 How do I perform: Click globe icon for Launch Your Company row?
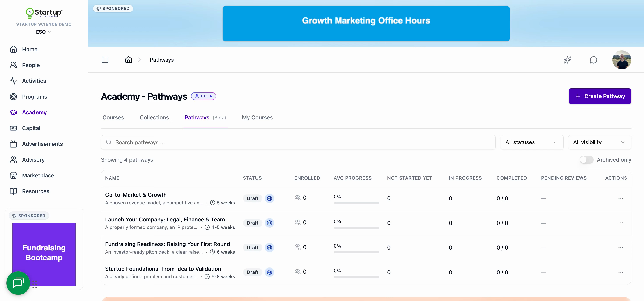click(x=269, y=223)
